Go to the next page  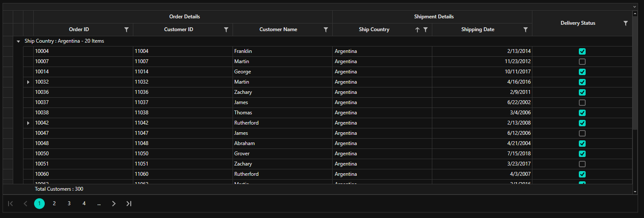click(x=114, y=203)
